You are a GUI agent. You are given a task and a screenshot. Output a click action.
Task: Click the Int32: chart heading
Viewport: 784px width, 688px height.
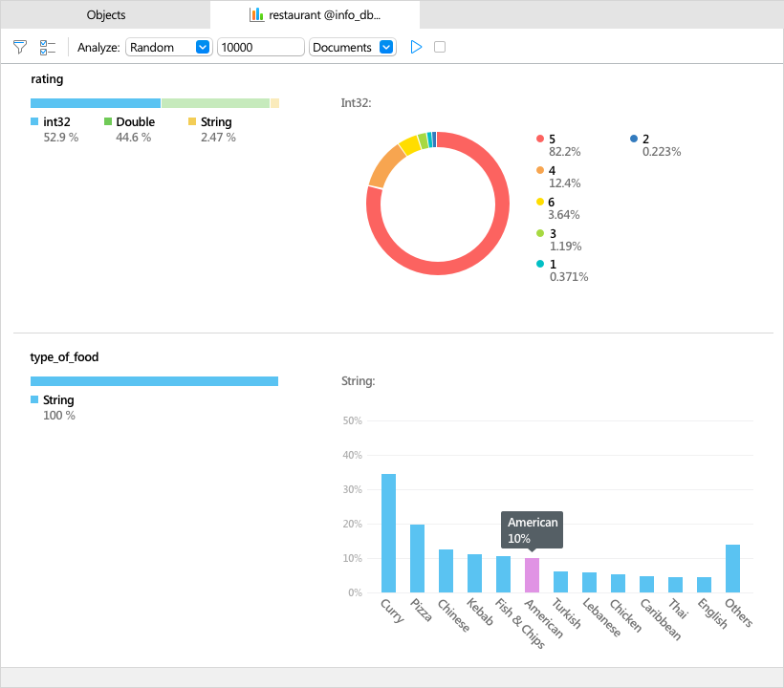[356, 103]
